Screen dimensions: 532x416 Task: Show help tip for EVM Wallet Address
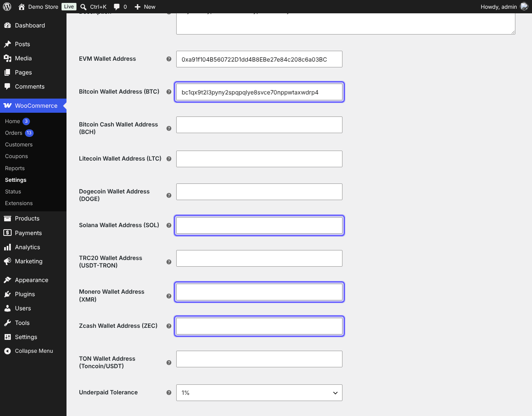tap(169, 59)
